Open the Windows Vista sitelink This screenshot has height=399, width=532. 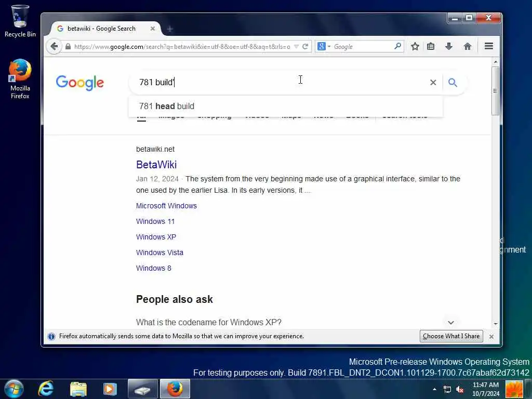point(159,253)
